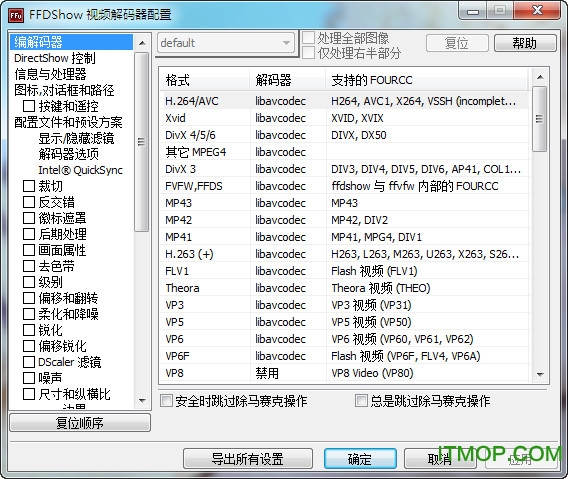Change decoder for DivX 4/5/6 row

pyautogui.click(x=280, y=135)
